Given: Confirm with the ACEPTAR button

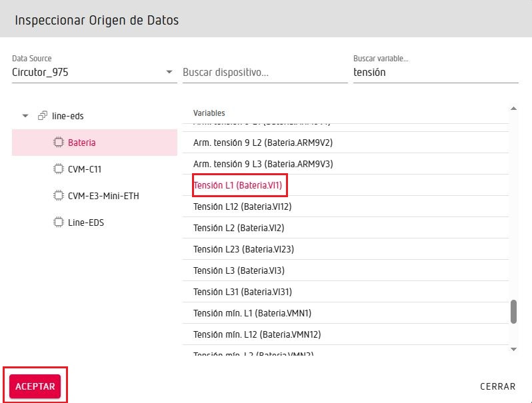Looking at the screenshot, I should [x=35, y=386].
